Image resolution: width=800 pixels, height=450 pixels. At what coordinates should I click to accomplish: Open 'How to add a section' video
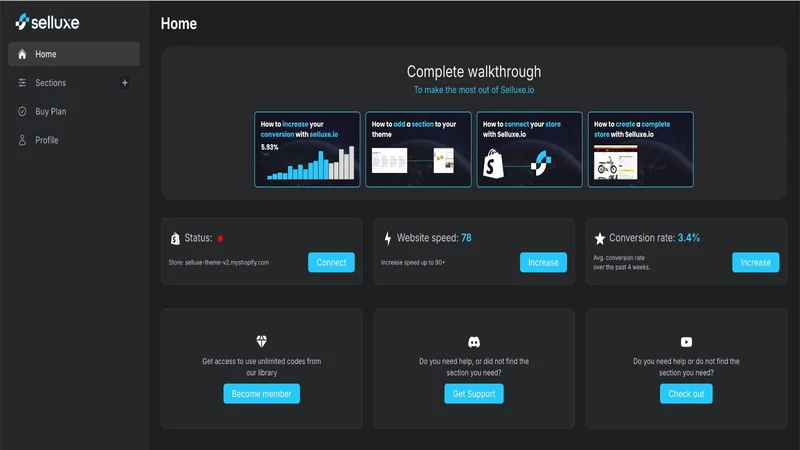pyautogui.click(x=418, y=149)
